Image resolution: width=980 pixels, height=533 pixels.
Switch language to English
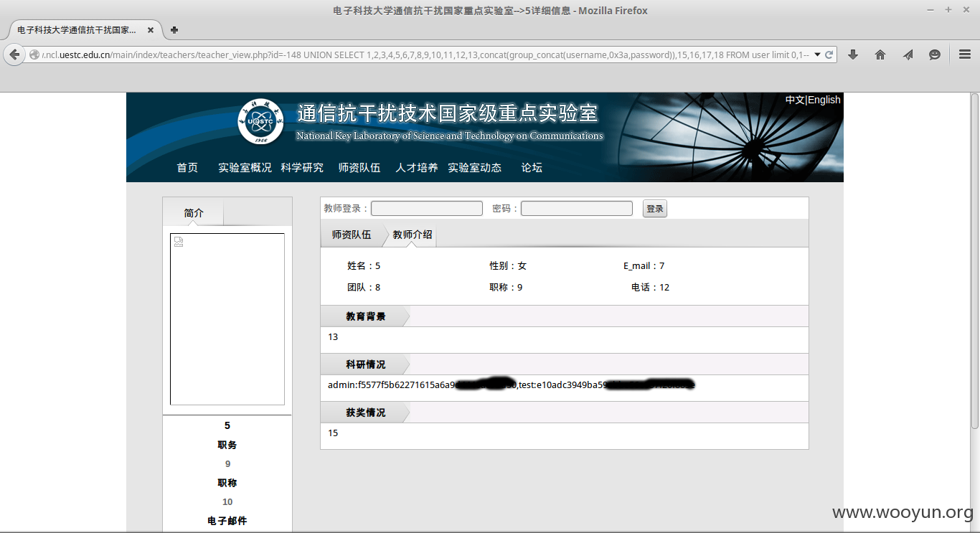[824, 100]
